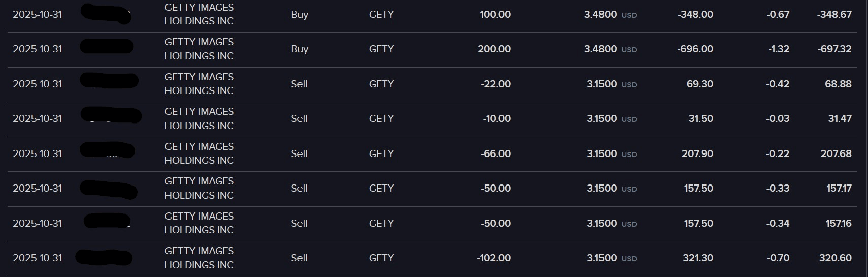Select the 68.88 net amount cell
The height and width of the screenshot is (277, 868).
coord(838,84)
